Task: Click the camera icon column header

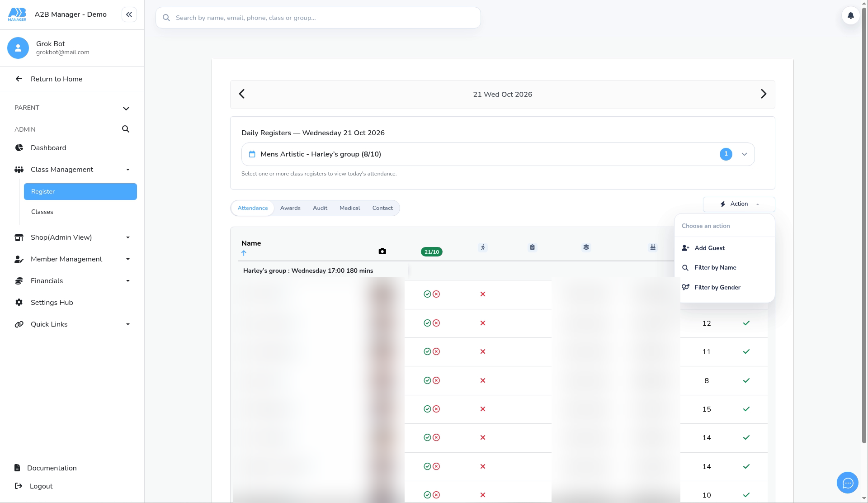Action: (382, 251)
